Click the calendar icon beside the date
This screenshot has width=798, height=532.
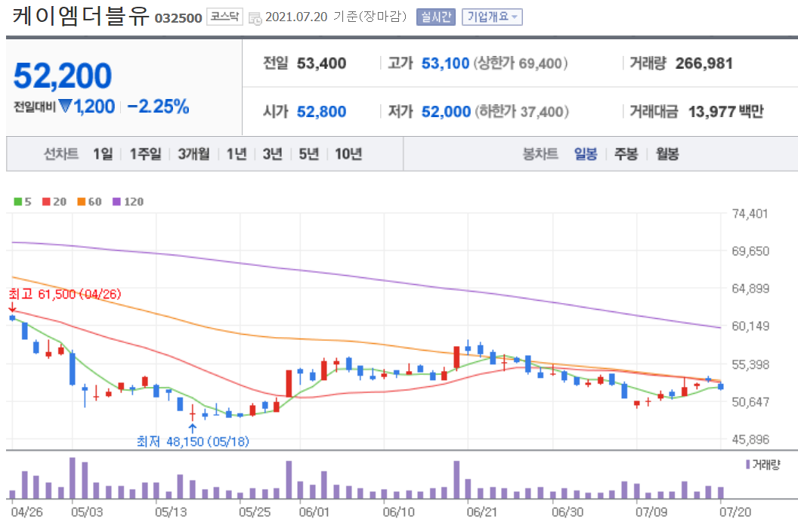[255, 18]
